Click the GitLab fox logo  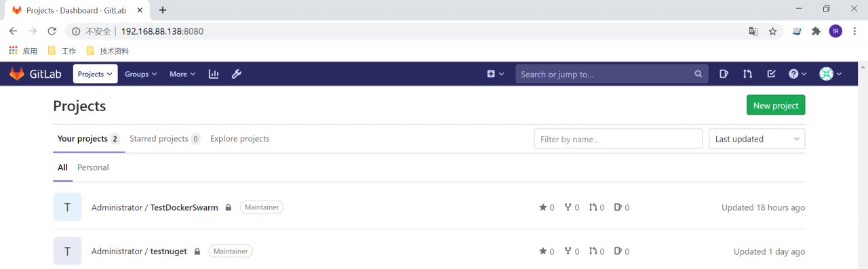[x=16, y=74]
